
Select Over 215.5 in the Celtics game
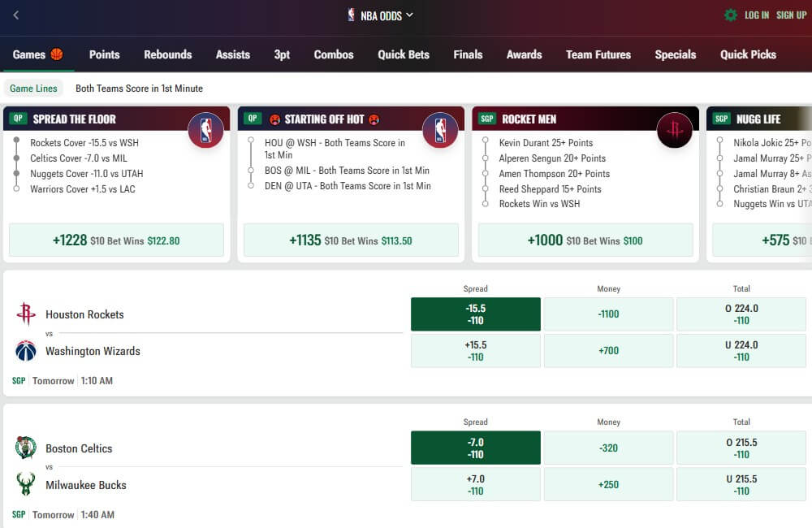point(741,448)
